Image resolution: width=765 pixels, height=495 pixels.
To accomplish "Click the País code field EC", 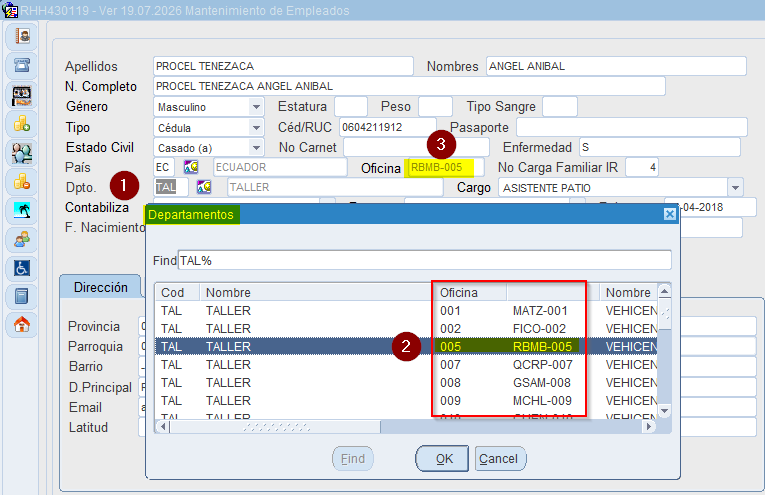I will point(163,167).
